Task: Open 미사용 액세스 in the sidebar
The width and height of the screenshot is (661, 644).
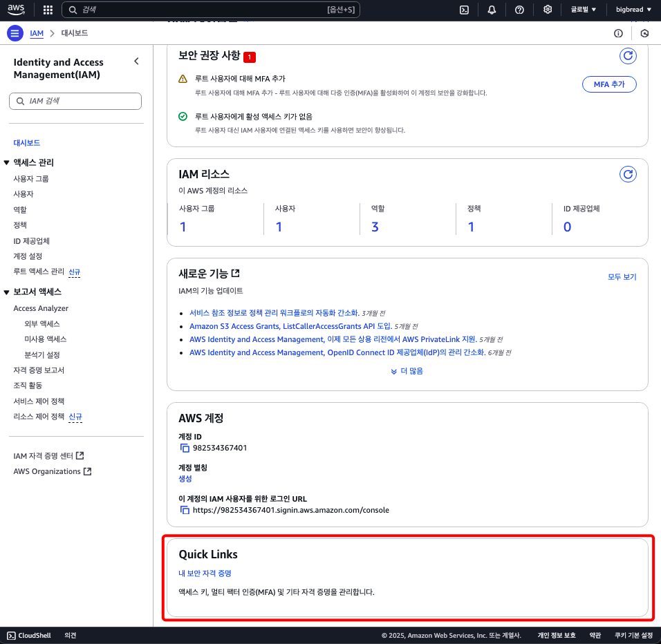Action: point(45,339)
